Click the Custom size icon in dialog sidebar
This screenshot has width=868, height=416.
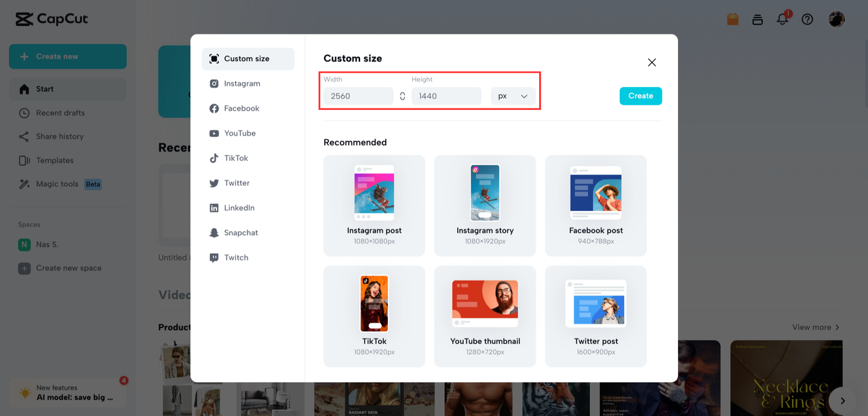tap(214, 59)
